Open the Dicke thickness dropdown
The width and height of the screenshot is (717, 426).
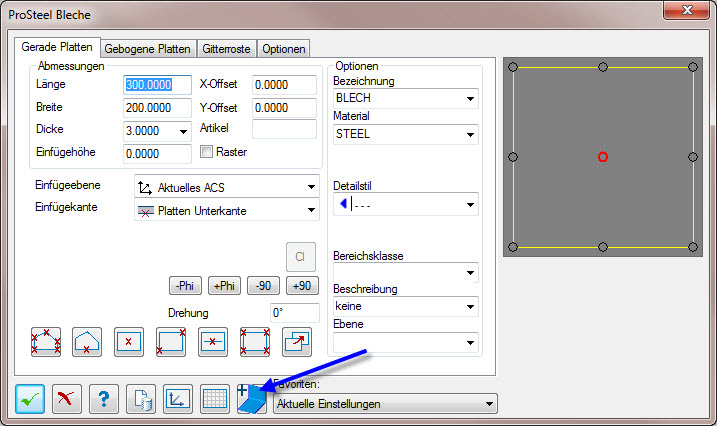click(183, 131)
